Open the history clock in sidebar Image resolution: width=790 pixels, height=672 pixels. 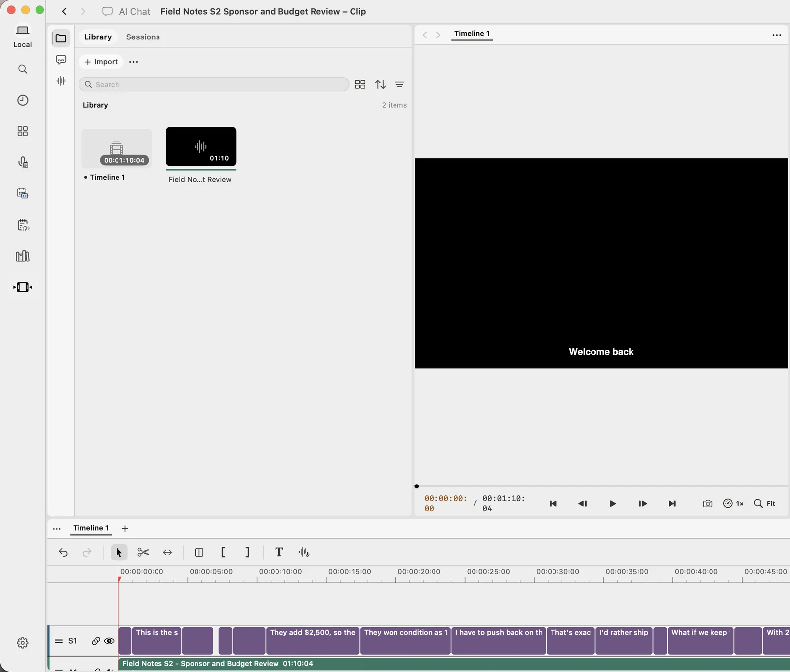(x=23, y=100)
